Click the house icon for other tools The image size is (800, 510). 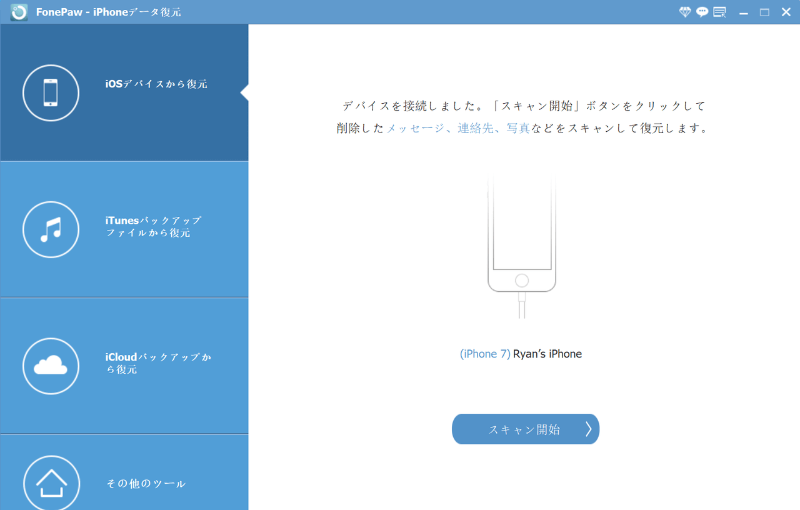tap(51, 482)
